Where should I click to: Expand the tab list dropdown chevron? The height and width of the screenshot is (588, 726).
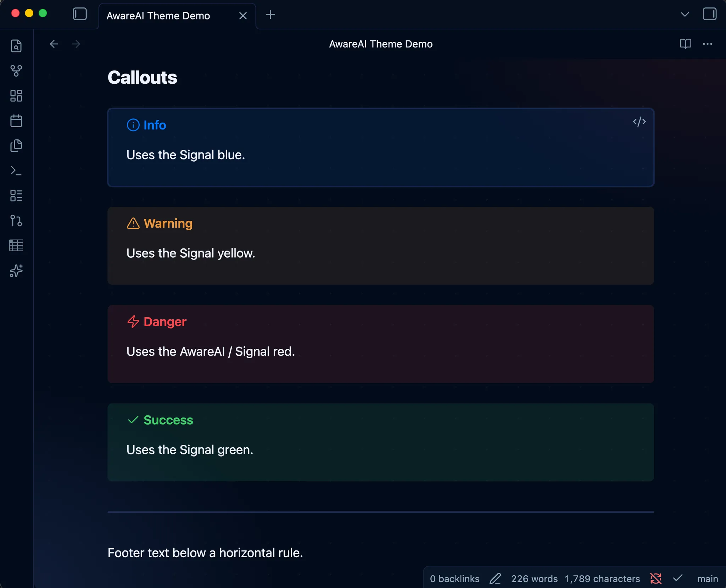pos(685,15)
